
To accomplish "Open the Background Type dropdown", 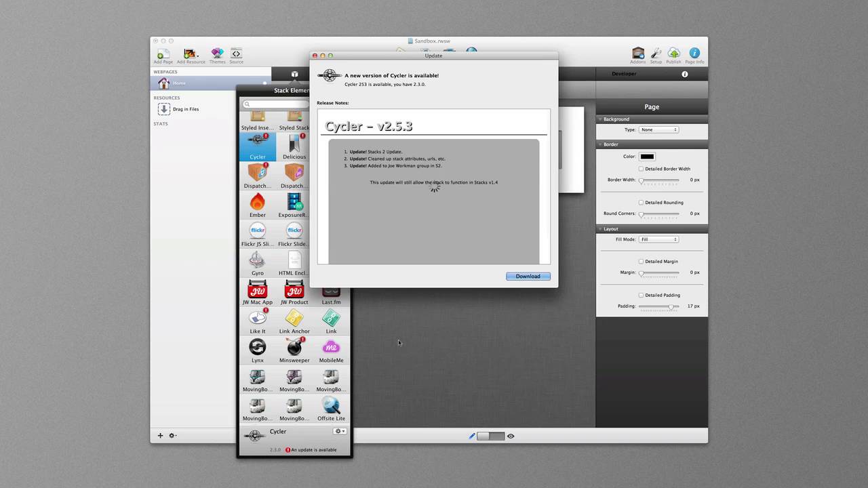I will point(658,129).
